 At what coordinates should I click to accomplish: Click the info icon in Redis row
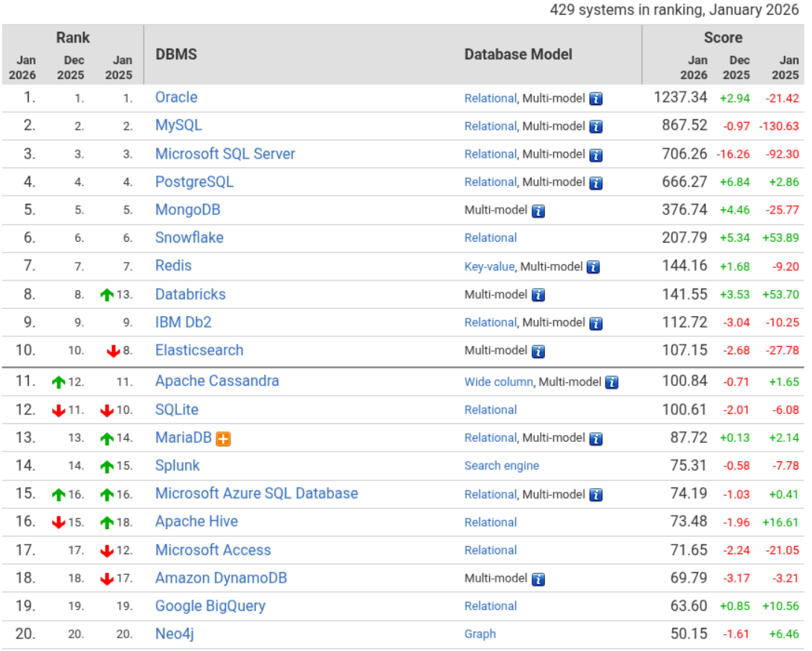coord(593,267)
